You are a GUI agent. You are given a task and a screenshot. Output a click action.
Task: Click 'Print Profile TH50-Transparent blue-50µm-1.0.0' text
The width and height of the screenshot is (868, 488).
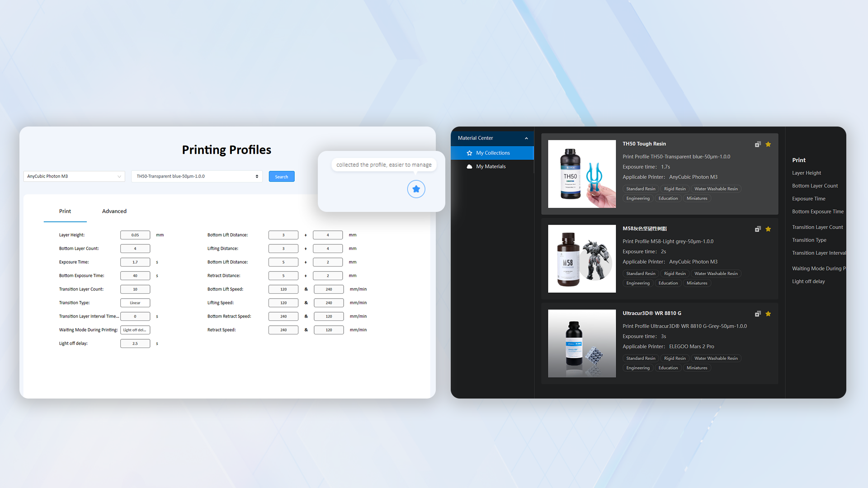[676, 156]
